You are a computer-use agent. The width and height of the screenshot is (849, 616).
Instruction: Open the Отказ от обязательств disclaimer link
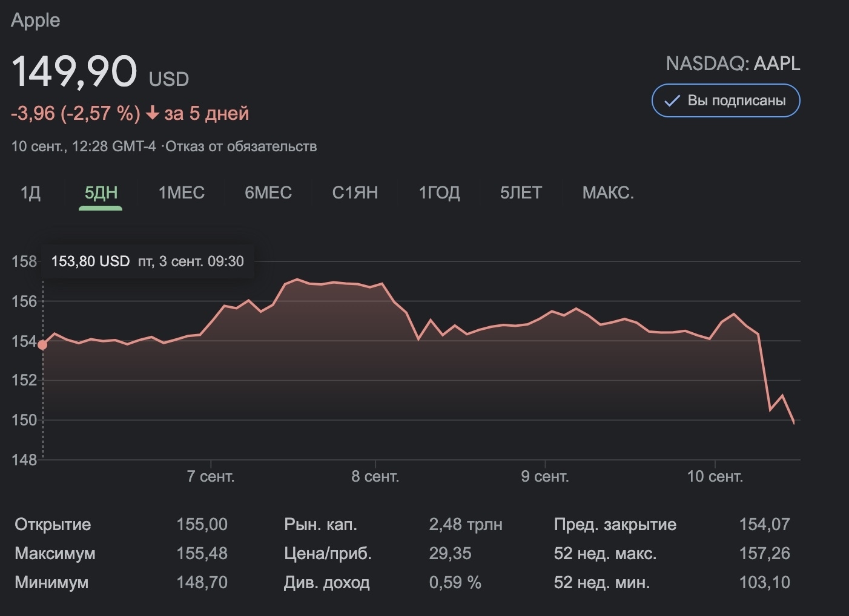[x=241, y=146]
